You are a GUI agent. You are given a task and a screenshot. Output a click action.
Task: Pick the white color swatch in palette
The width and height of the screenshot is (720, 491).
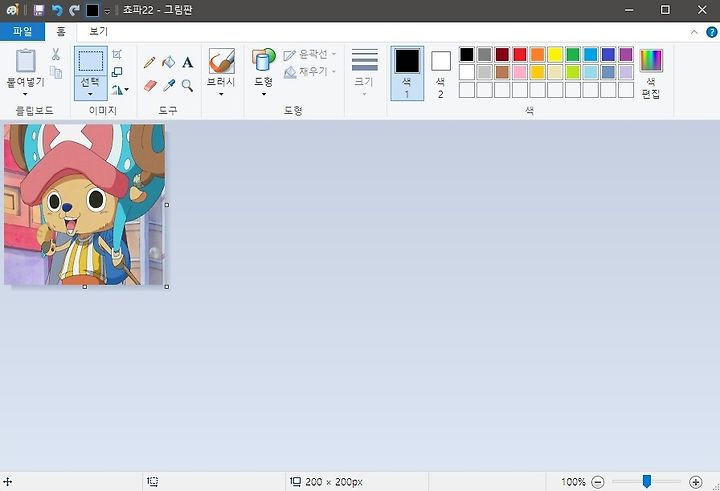click(467, 72)
